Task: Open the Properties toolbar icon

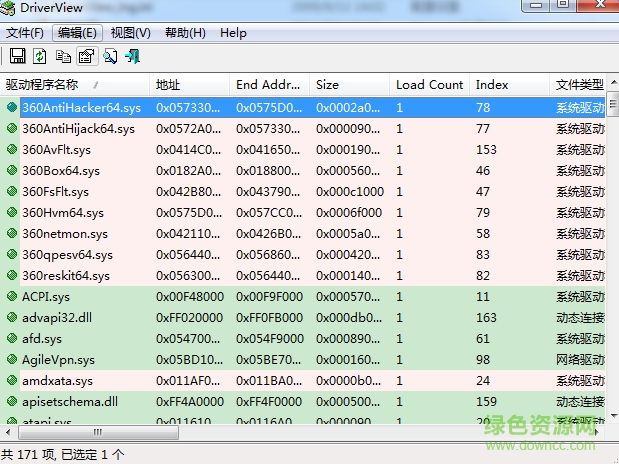Action: click(x=86, y=56)
